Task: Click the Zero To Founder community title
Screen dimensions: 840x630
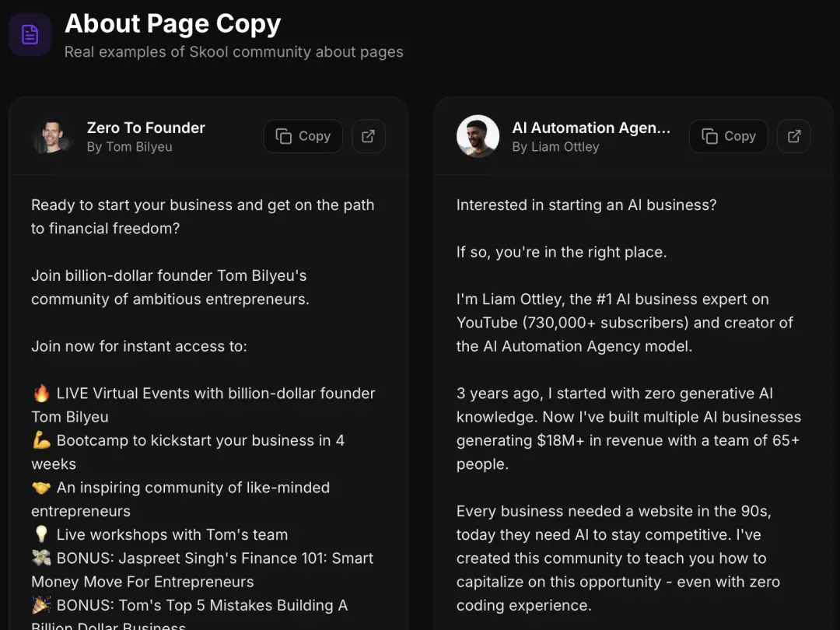Action: pyautogui.click(x=145, y=128)
